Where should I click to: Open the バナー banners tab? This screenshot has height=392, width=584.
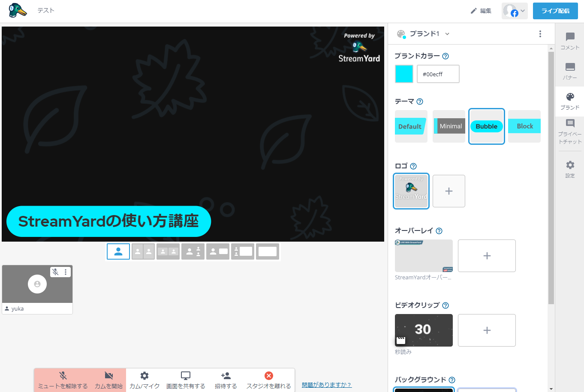pyautogui.click(x=570, y=71)
